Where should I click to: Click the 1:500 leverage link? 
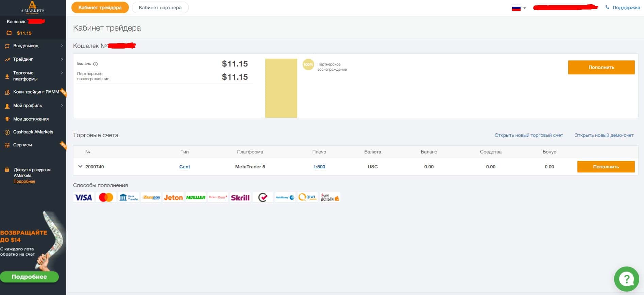[x=319, y=167]
